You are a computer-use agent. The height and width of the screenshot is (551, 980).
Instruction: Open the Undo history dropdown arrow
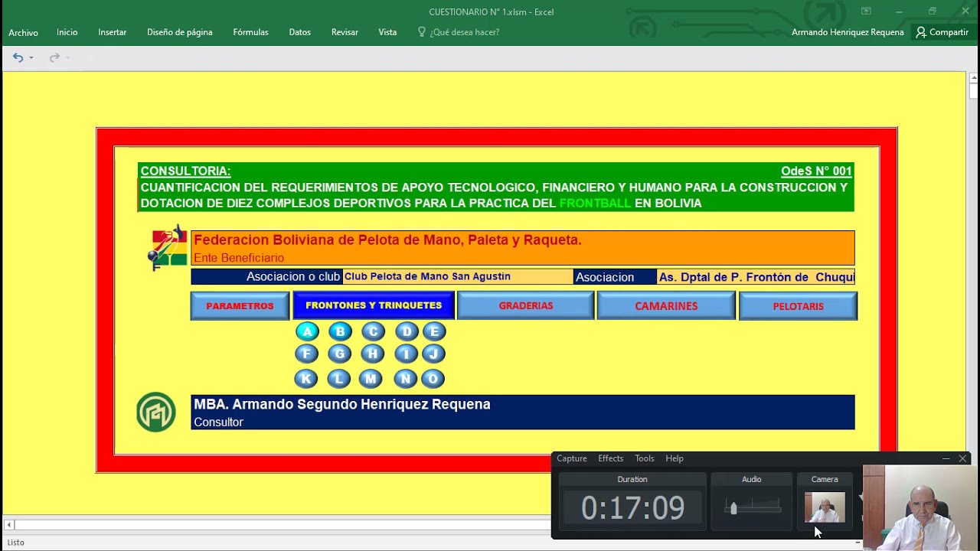click(31, 57)
